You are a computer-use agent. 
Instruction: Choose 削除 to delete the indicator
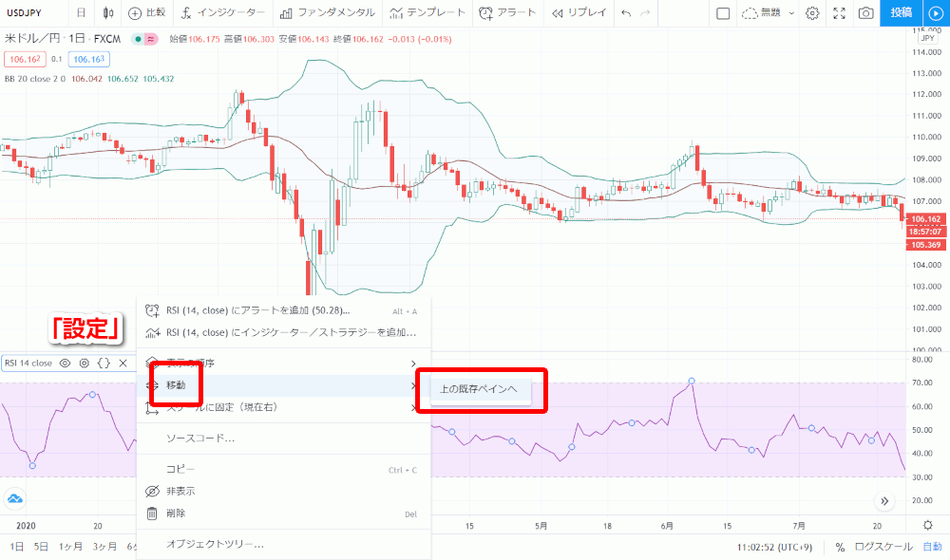coord(283,513)
